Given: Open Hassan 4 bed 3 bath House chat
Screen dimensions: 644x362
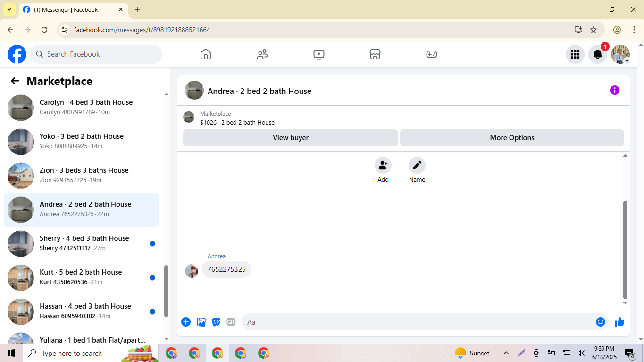Looking at the screenshot, I should tap(81, 311).
